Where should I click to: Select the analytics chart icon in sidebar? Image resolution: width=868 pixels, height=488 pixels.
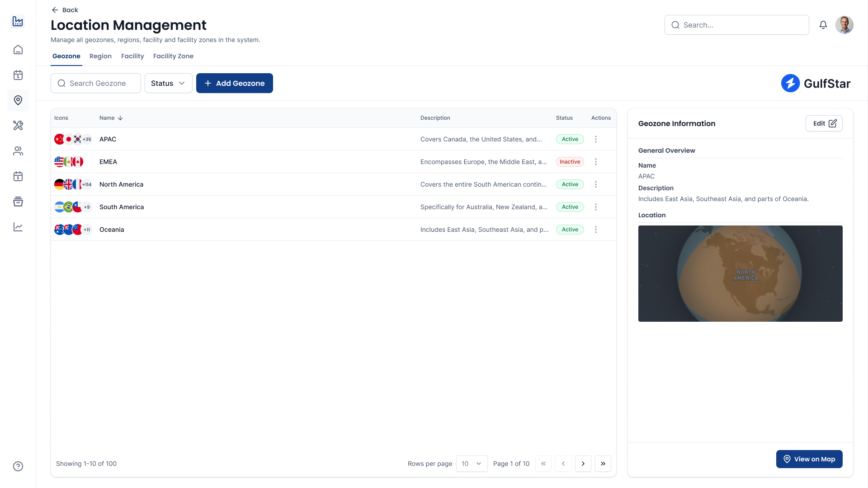pyautogui.click(x=18, y=227)
